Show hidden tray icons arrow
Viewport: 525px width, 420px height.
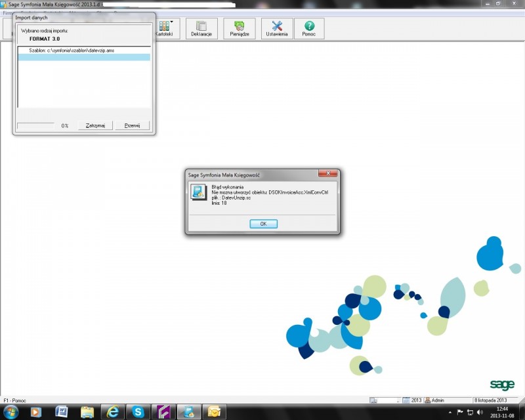tap(450, 412)
